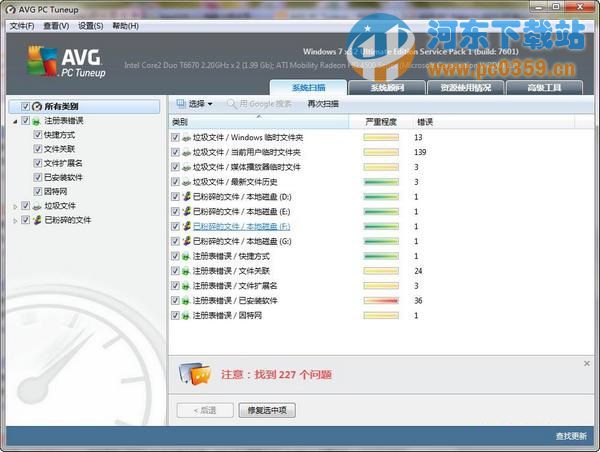Image resolution: width=600 pixels, height=452 pixels.
Task: Open the 选择 dropdown arrow
Action: coord(210,104)
